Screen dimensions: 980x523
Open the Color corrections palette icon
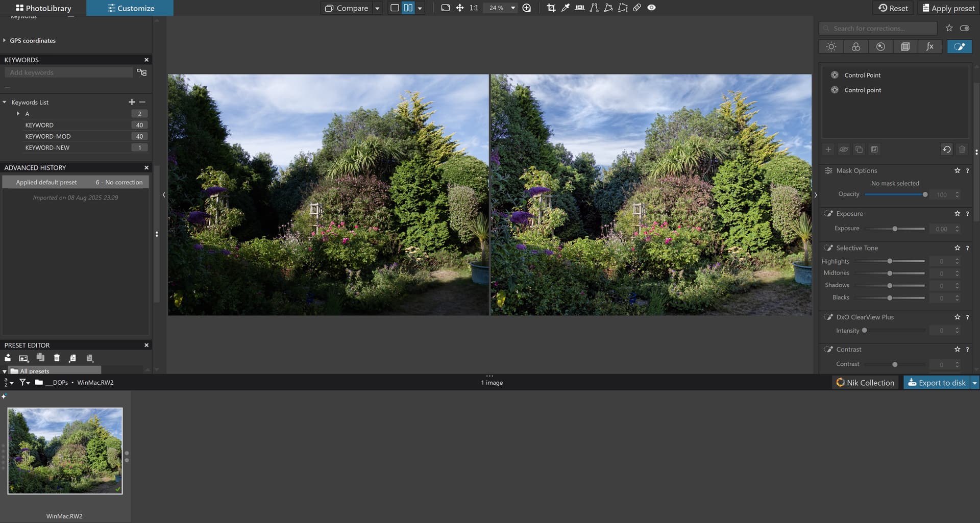[856, 46]
